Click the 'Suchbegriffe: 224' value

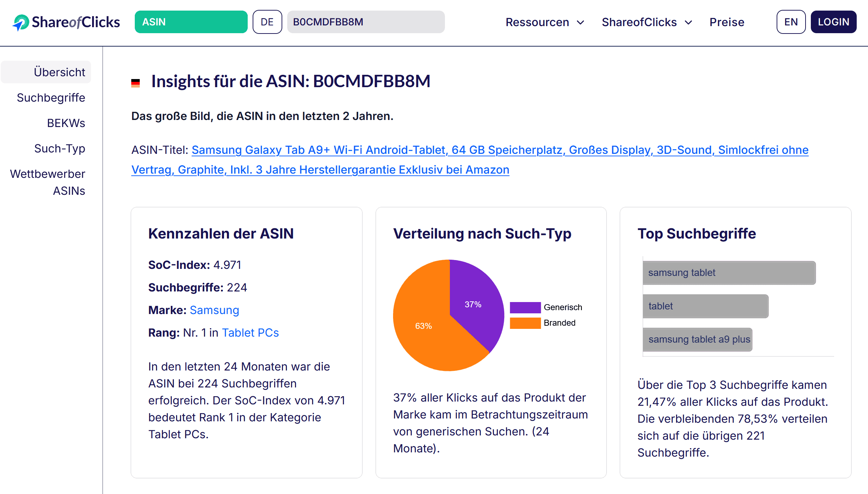[x=198, y=288]
